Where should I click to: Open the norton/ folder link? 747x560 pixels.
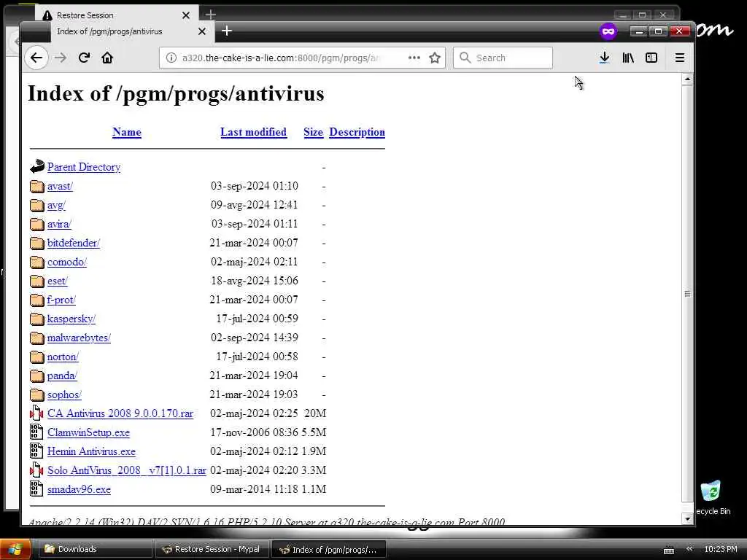coord(63,357)
